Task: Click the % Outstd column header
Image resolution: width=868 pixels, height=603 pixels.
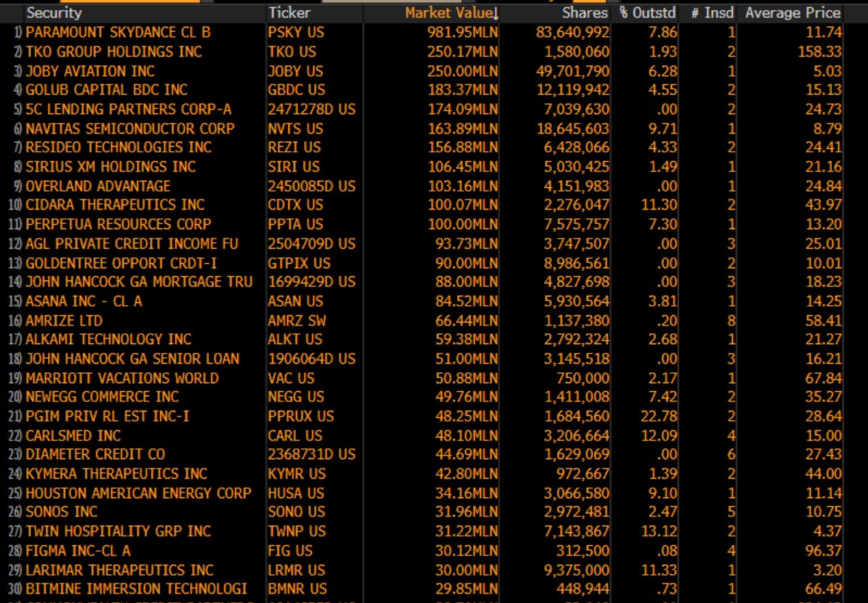Action: pyautogui.click(x=648, y=13)
